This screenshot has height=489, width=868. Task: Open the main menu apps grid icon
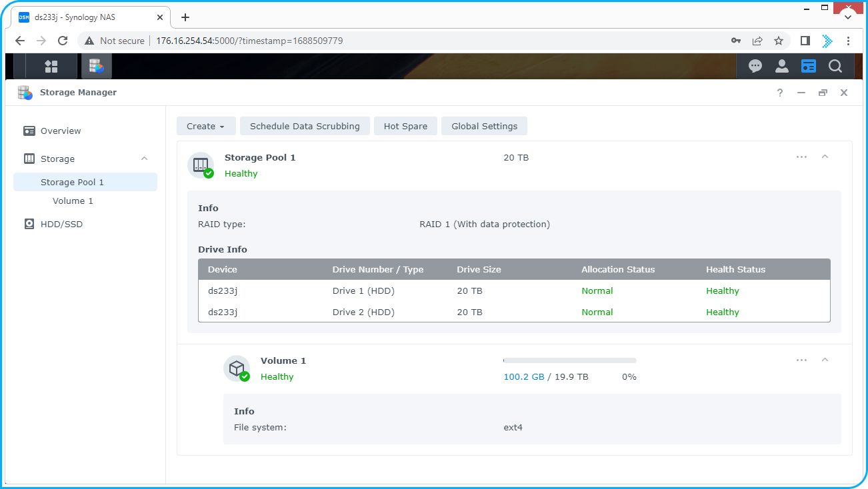pos(51,66)
